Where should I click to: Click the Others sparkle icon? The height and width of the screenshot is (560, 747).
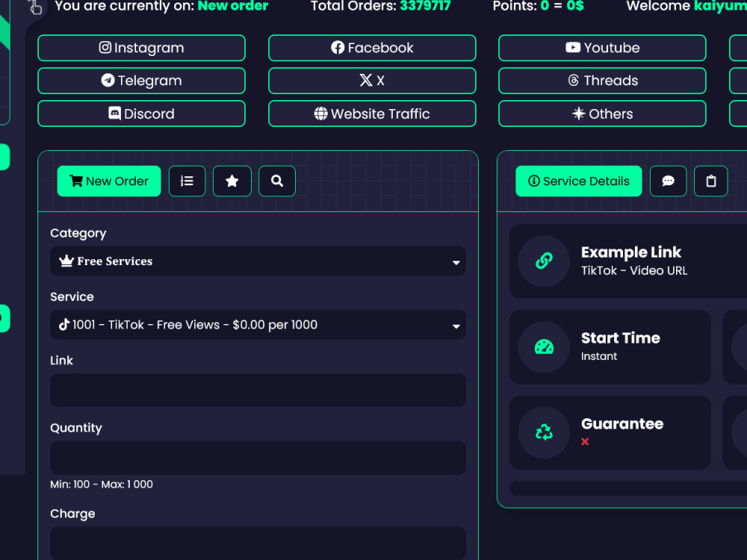pos(578,113)
